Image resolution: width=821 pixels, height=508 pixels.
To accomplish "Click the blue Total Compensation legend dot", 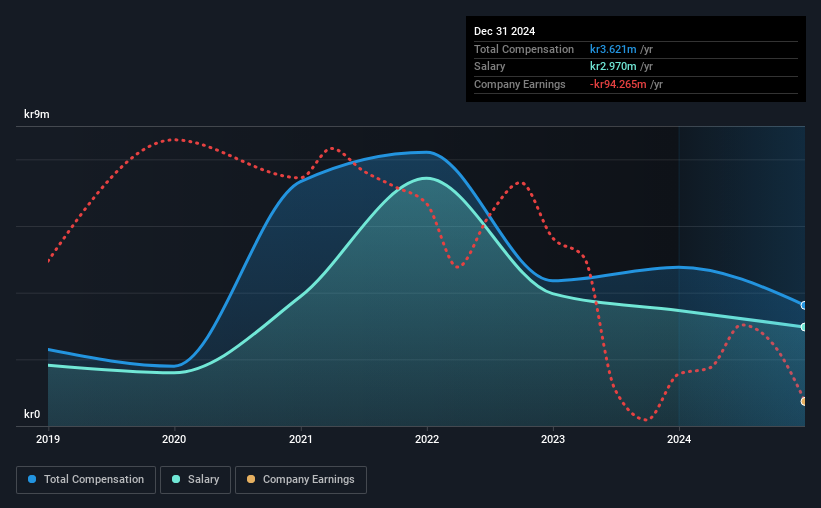I will [32, 479].
